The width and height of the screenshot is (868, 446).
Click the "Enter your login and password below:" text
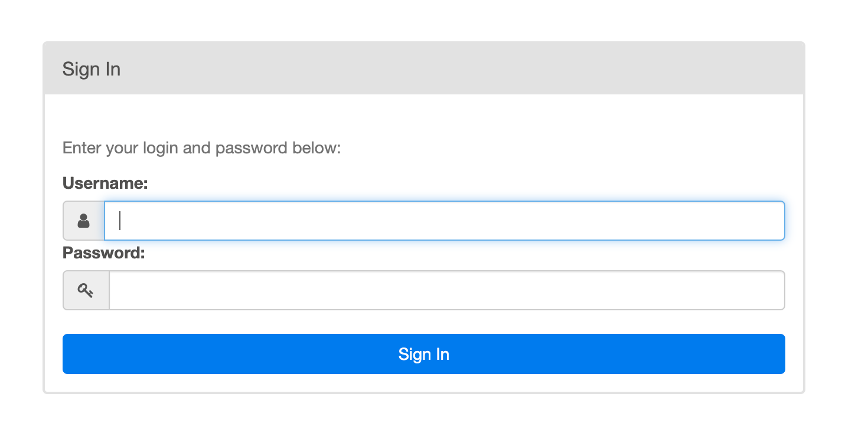(202, 147)
